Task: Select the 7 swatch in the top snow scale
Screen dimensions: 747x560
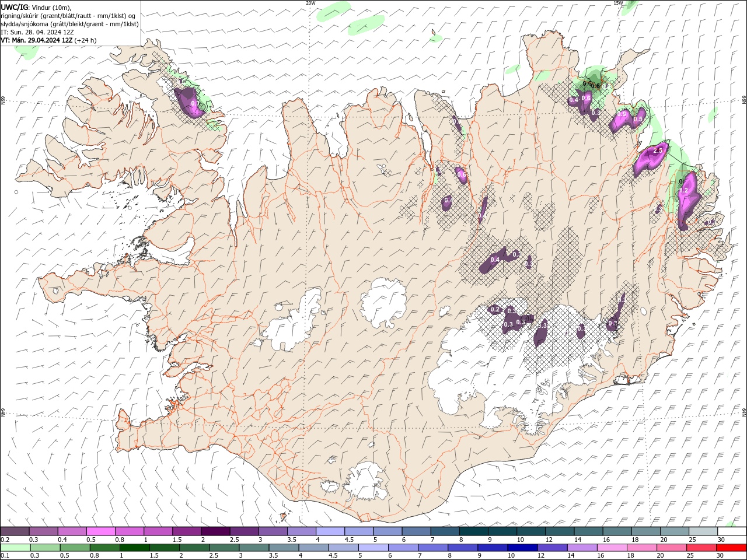Action: [445, 531]
